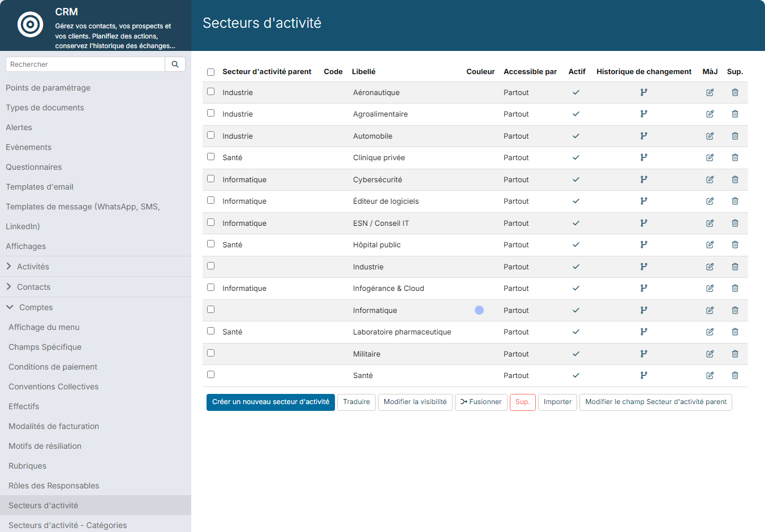Check the Automobile row checkbox
Image resolution: width=765 pixels, height=532 pixels.
pyautogui.click(x=211, y=135)
